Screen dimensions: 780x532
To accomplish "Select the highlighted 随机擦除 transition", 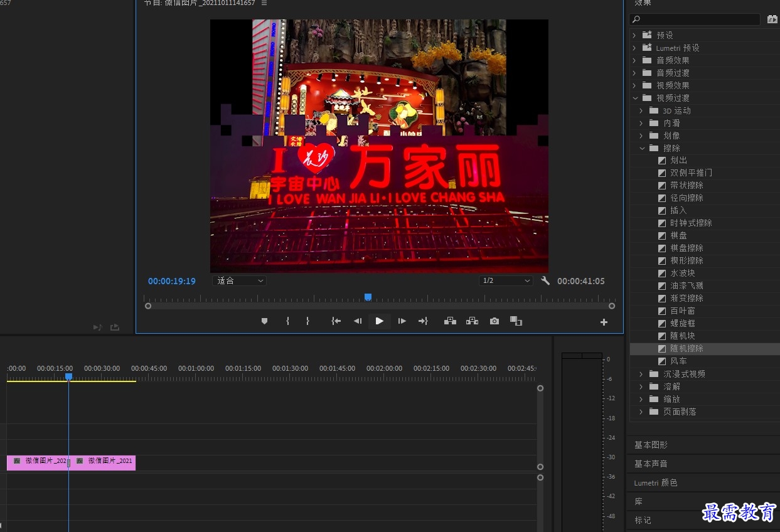I will [x=705, y=349].
